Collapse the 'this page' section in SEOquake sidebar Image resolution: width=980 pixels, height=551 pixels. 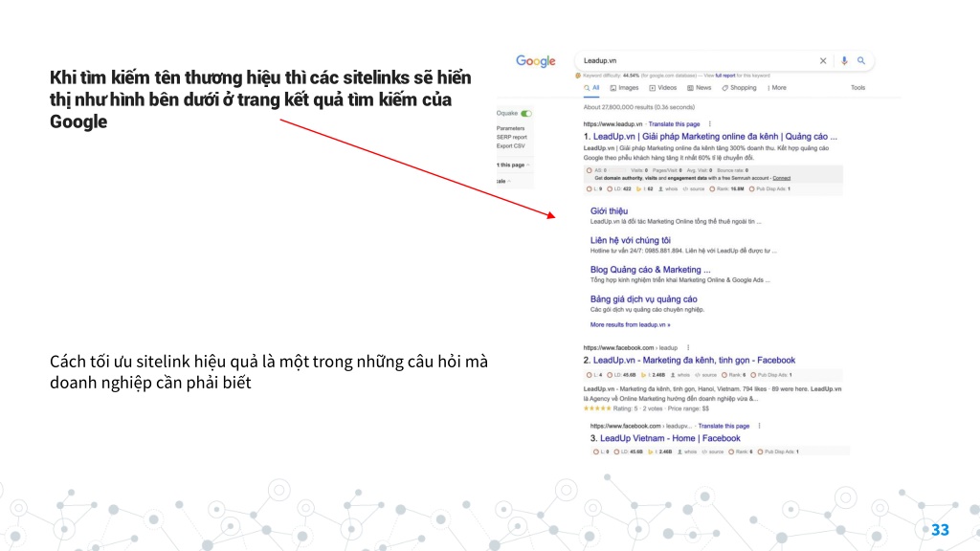[513, 165]
